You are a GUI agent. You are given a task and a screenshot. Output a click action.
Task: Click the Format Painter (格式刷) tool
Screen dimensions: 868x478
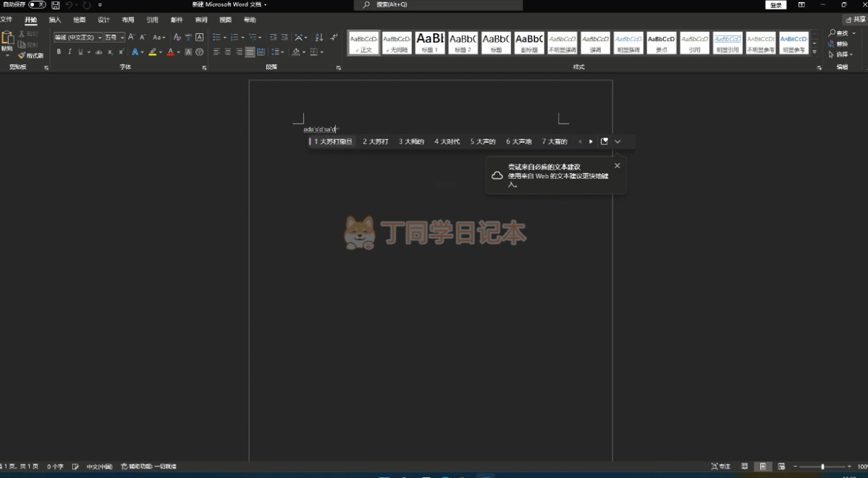[31, 55]
